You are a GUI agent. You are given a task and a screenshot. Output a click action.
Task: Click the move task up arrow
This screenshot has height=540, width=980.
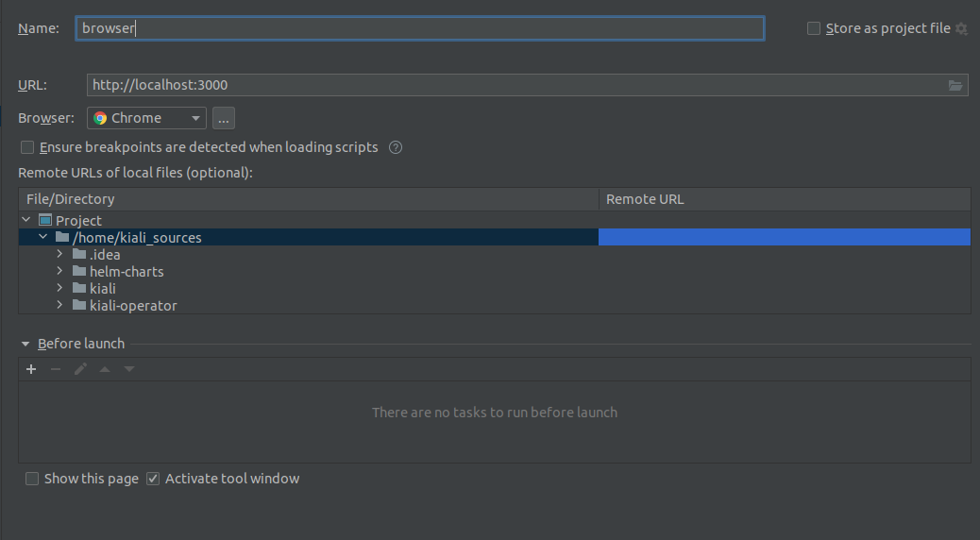pos(105,369)
